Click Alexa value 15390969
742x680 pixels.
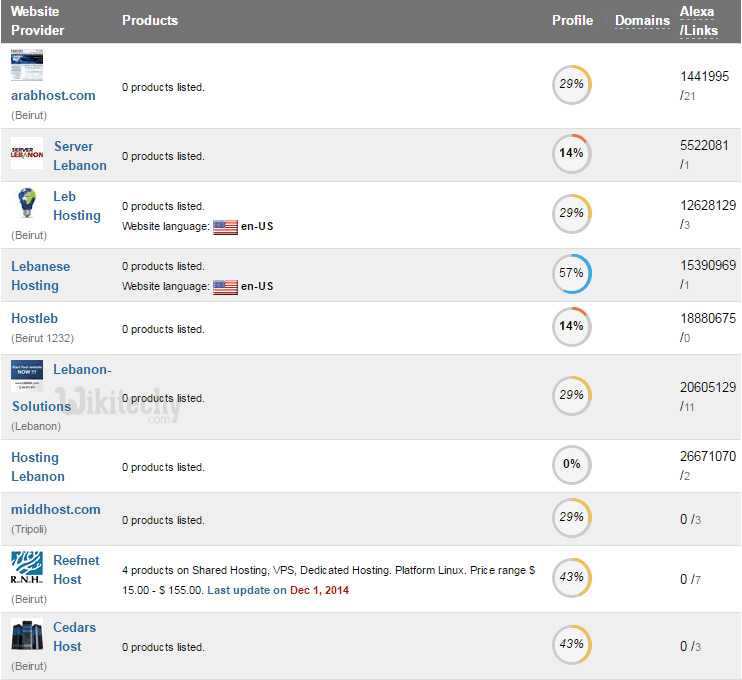point(708,265)
